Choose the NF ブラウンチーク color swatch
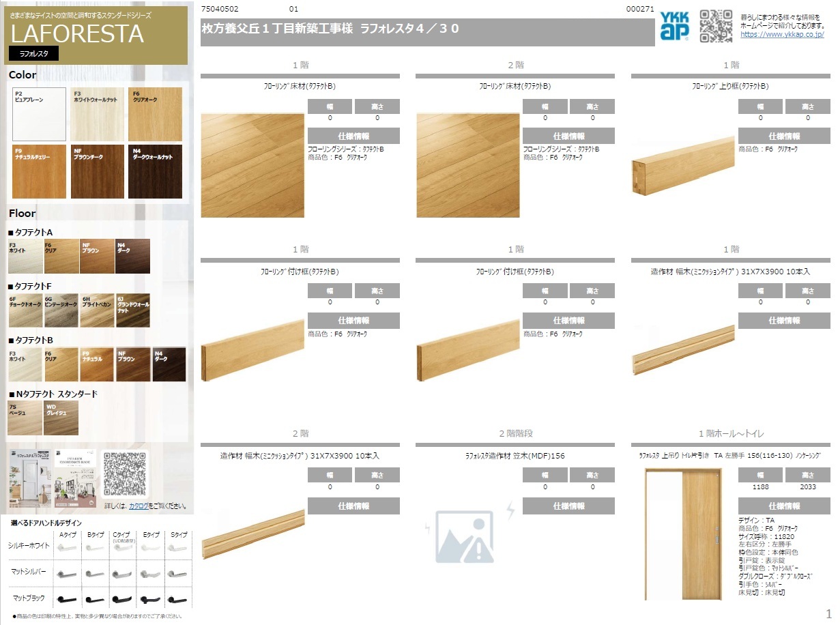 98,171
